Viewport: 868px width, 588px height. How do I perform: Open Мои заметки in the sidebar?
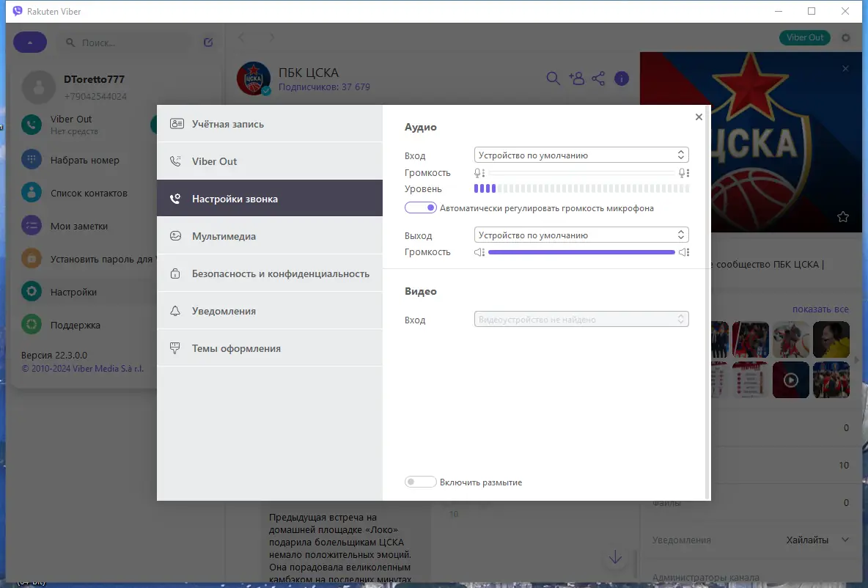pyautogui.click(x=30, y=225)
